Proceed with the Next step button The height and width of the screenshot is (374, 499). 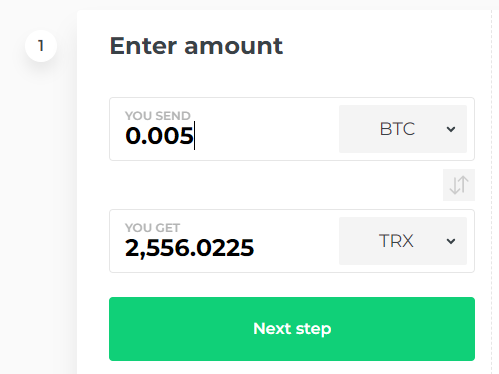[x=292, y=329]
